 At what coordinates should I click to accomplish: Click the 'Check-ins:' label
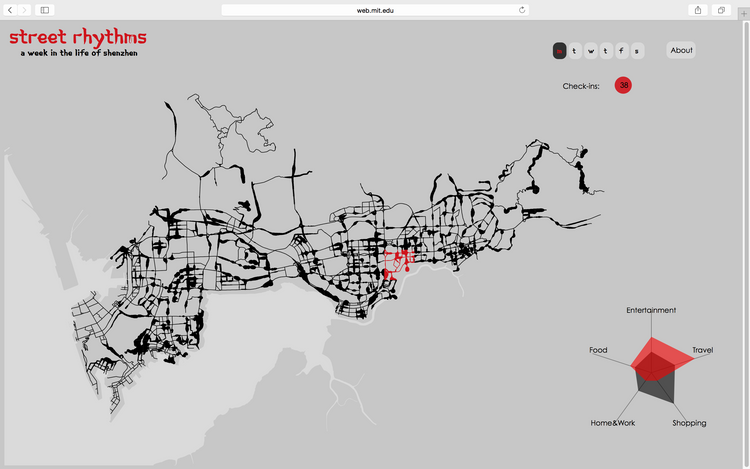click(581, 86)
